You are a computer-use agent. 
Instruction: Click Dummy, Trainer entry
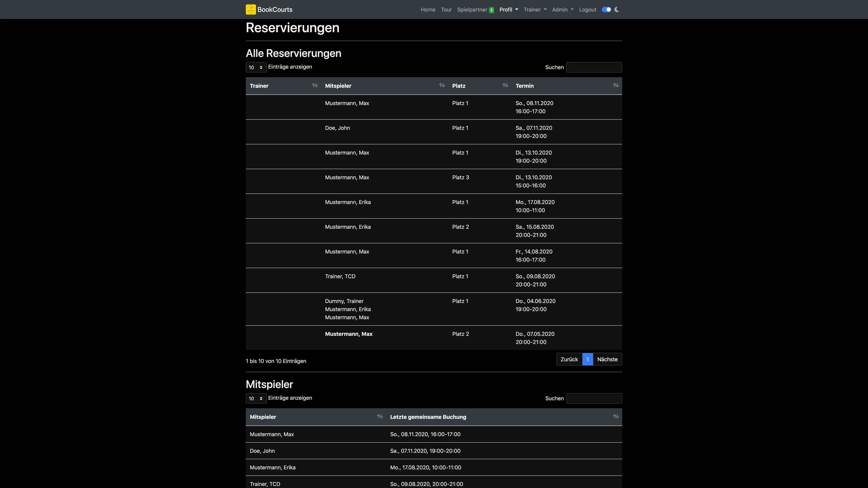[344, 301]
